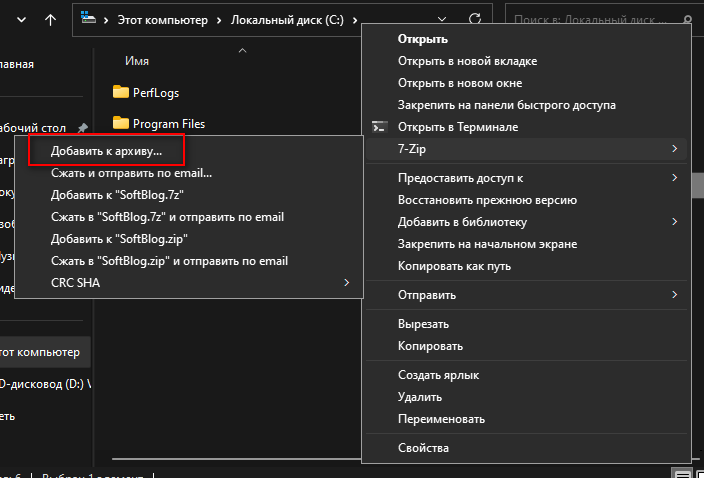
Task: Expand arrow beside 'Отправить'
Action: point(674,294)
